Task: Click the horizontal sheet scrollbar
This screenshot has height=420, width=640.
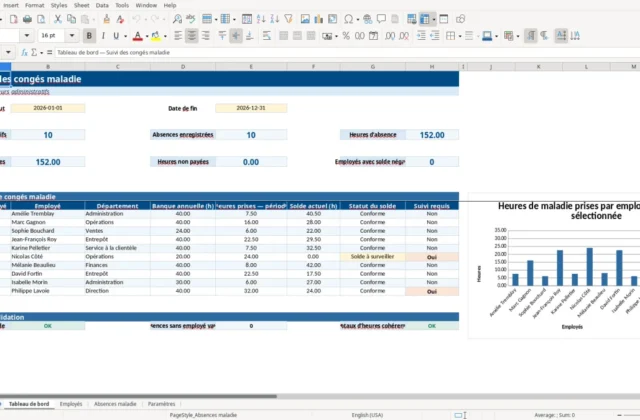Action: click(x=138, y=396)
